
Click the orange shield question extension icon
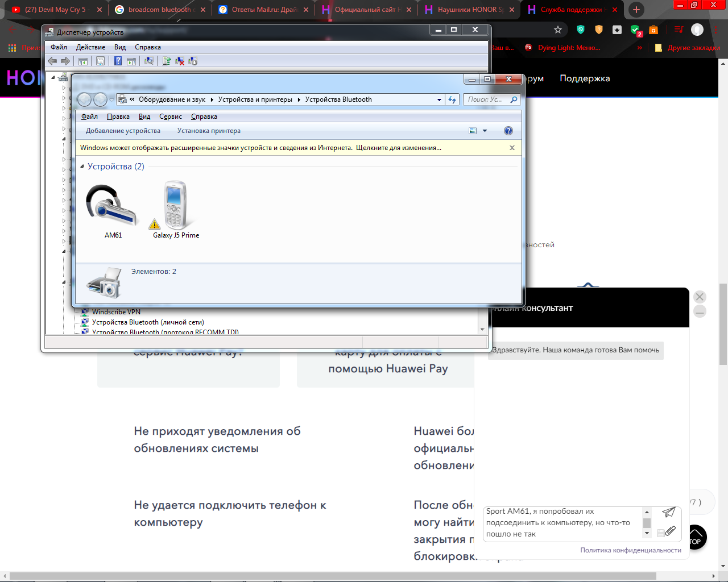(x=599, y=30)
